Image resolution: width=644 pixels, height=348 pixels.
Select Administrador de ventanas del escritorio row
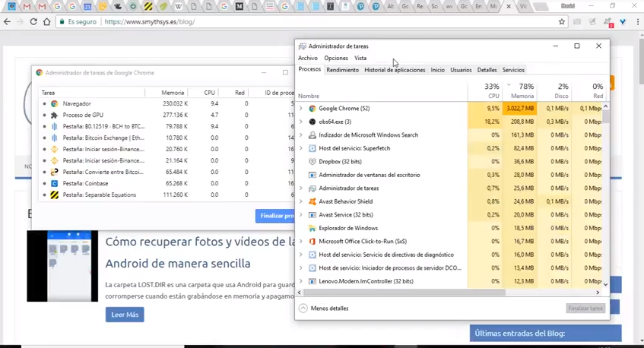pos(449,175)
